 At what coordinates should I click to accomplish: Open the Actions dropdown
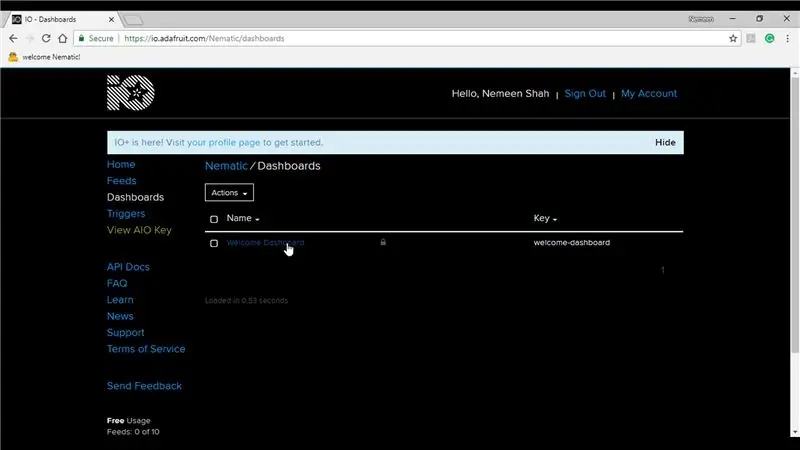tap(229, 192)
